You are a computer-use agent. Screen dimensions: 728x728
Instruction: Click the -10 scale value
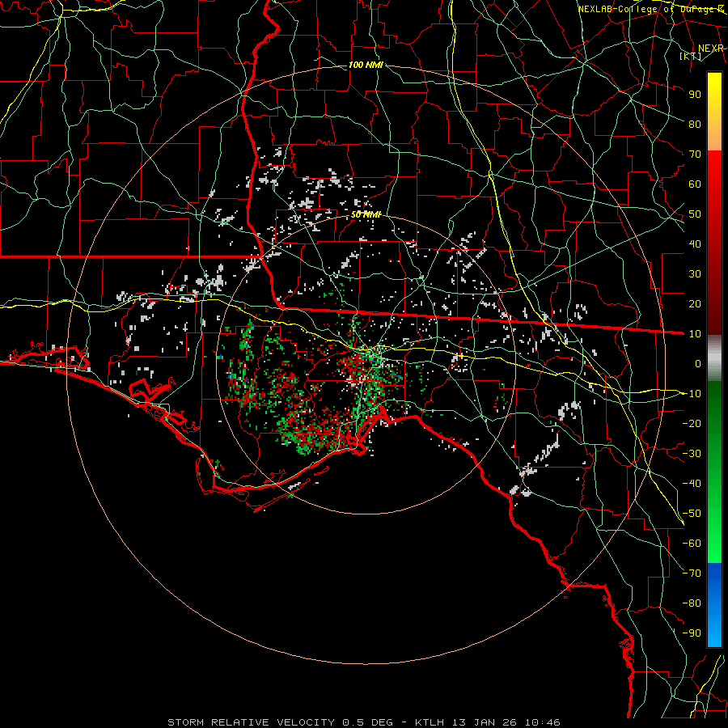point(692,394)
